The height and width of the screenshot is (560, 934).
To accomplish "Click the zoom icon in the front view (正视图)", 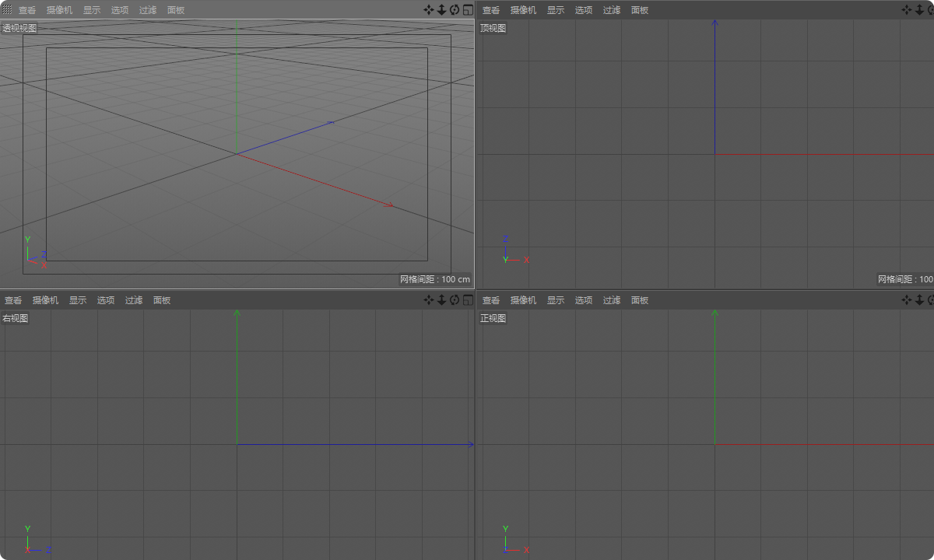I will pos(919,300).
